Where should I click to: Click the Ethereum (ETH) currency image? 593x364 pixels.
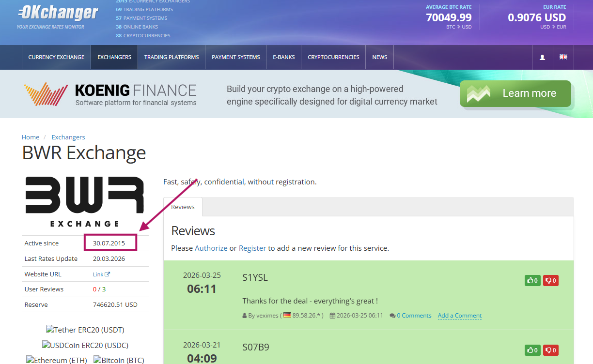pyautogui.click(x=57, y=360)
